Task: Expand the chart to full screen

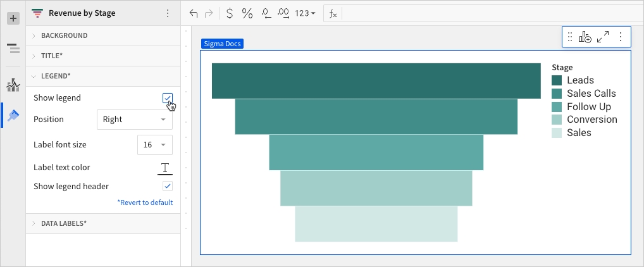Action: tap(603, 37)
